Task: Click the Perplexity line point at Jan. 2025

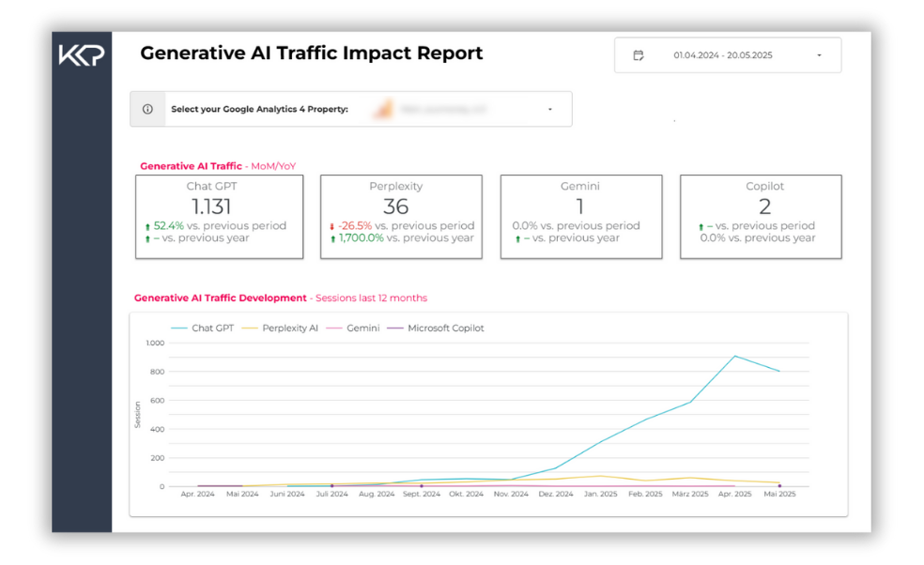Action: click(600, 476)
